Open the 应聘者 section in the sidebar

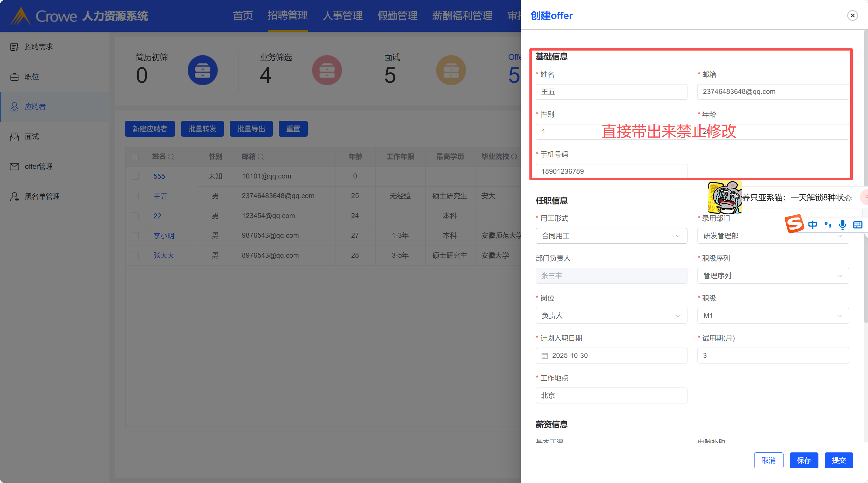(35, 107)
